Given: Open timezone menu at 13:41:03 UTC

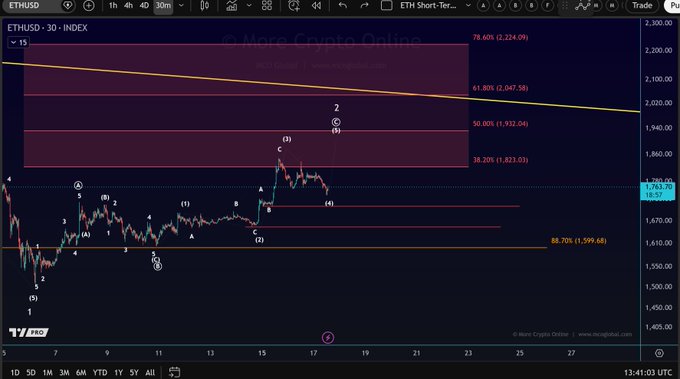Looking at the screenshot, I should pos(648,372).
